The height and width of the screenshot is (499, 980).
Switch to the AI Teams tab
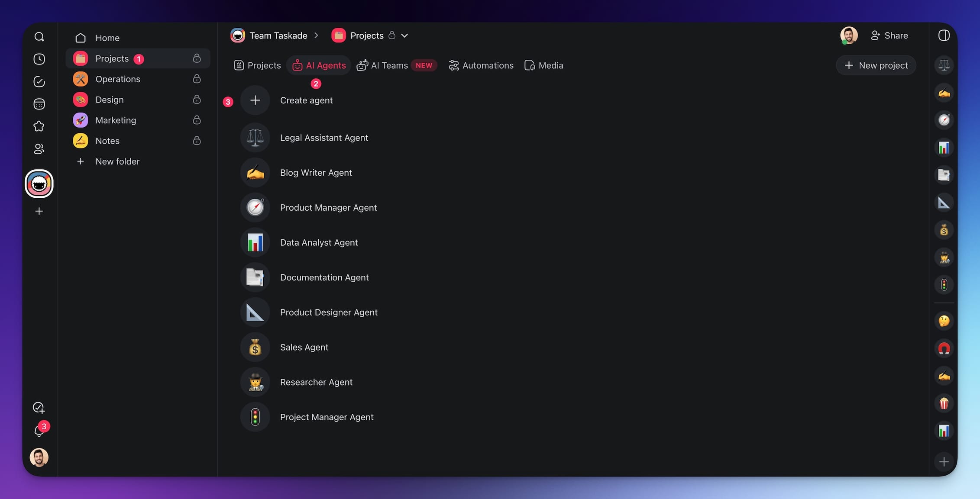coord(389,65)
